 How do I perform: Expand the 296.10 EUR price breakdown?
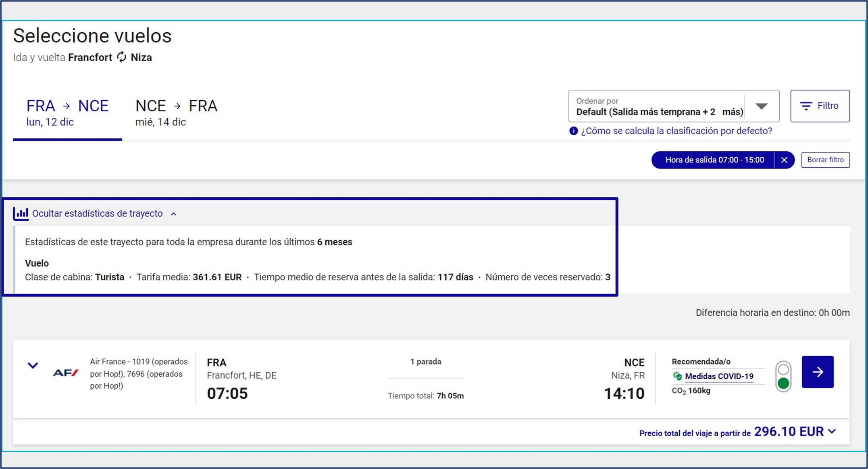coord(832,431)
